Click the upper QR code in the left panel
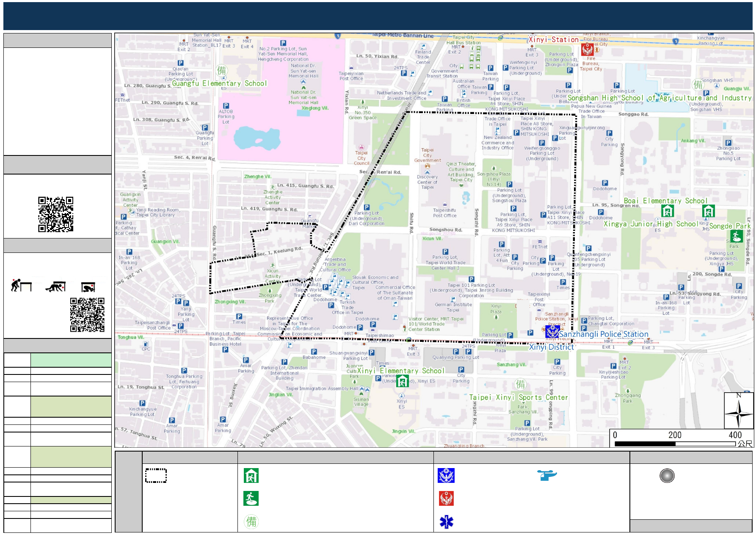The height and width of the screenshot is (535, 756). click(x=55, y=214)
